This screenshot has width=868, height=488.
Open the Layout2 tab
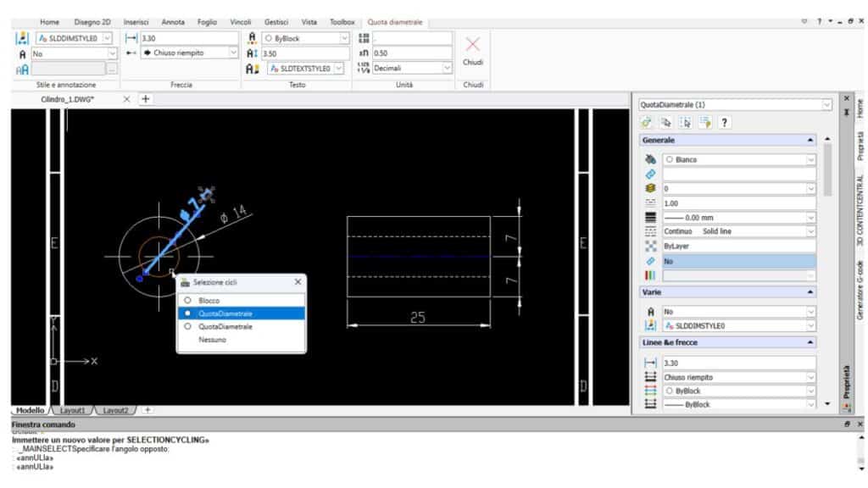click(114, 409)
